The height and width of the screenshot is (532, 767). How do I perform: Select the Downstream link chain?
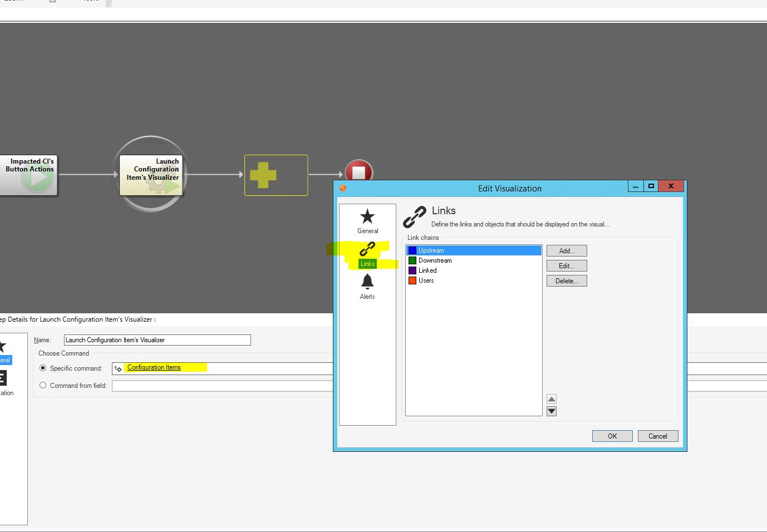(x=435, y=260)
